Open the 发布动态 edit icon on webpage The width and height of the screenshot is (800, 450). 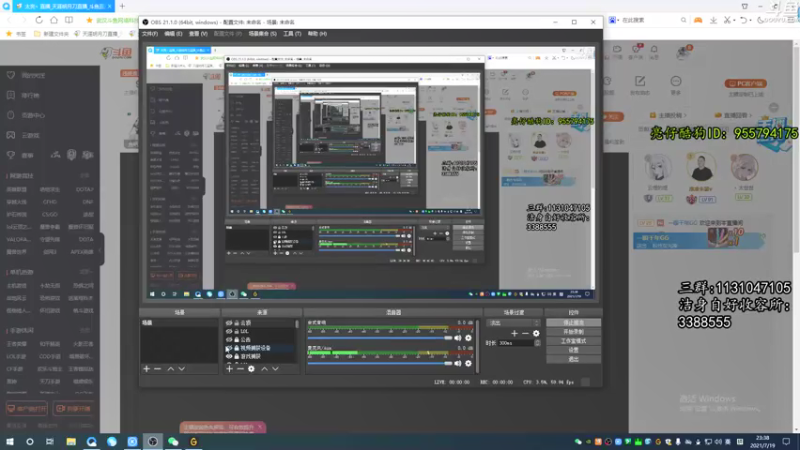[x=640, y=81]
